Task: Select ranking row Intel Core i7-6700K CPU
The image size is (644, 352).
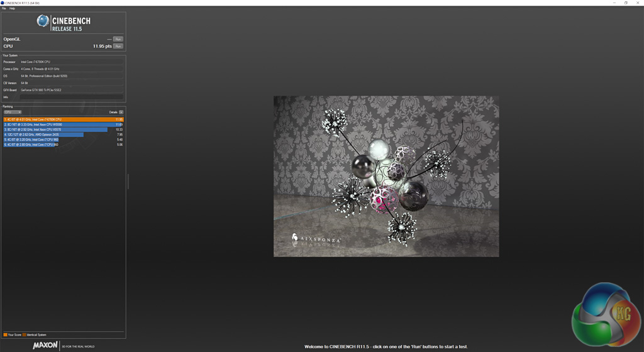Action: click(x=64, y=119)
